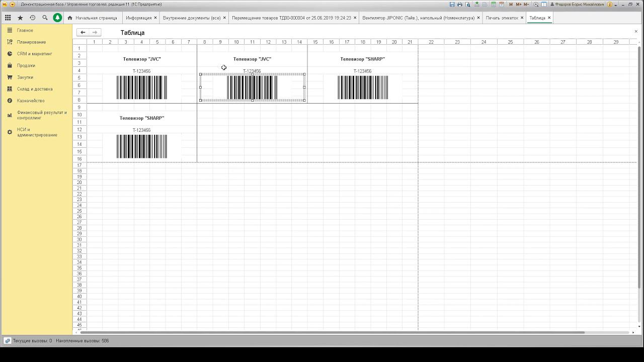The height and width of the screenshot is (362, 644).
Task: Select column header 22
Action: pos(431,42)
